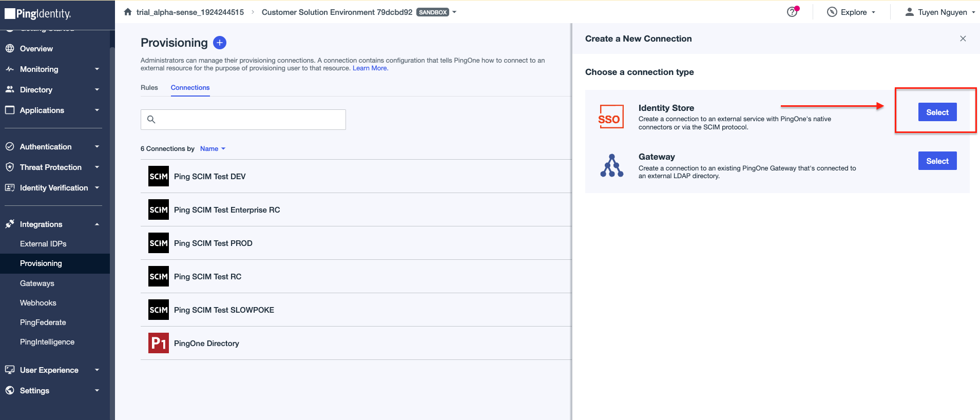
Task: Open the Ping SCIM Test Enterprise RC connection
Action: pyautogui.click(x=356, y=209)
